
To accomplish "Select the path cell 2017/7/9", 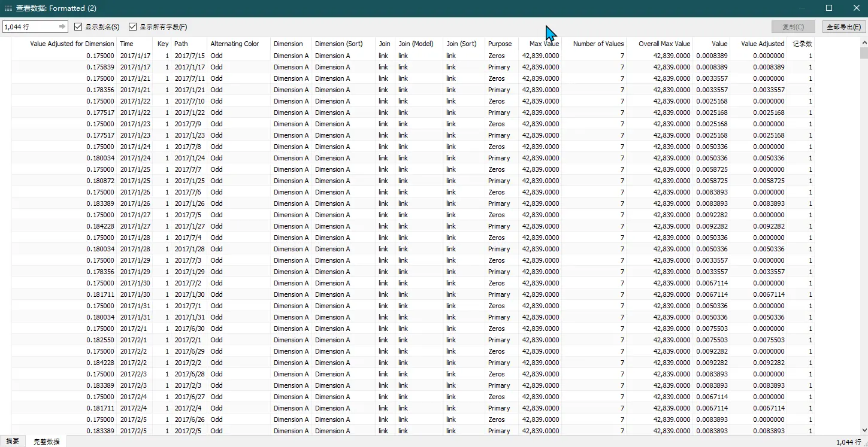I will point(189,124).
